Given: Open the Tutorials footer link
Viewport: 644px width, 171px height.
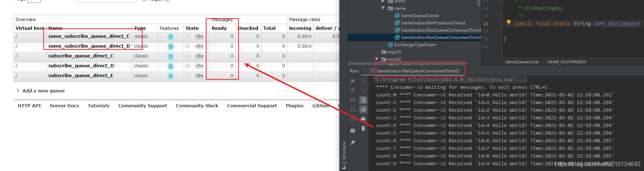Looking at the screenshot, I should coord(99,106).
